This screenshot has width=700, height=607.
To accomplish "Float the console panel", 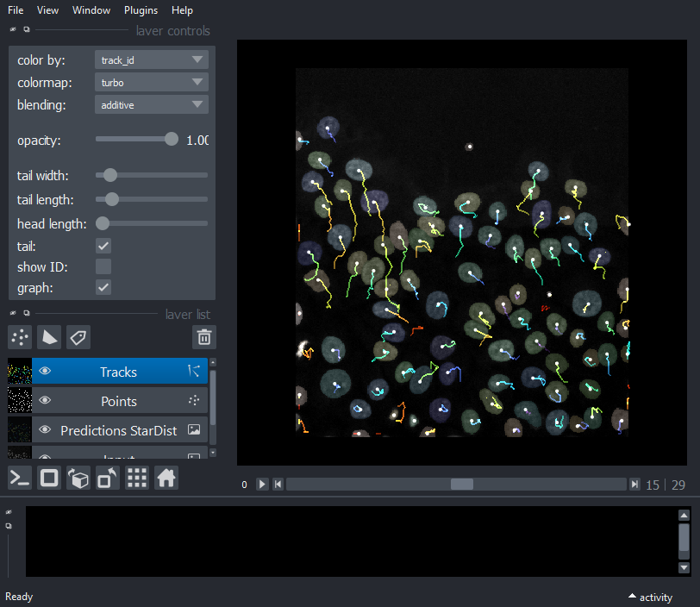I will point(9,526).
